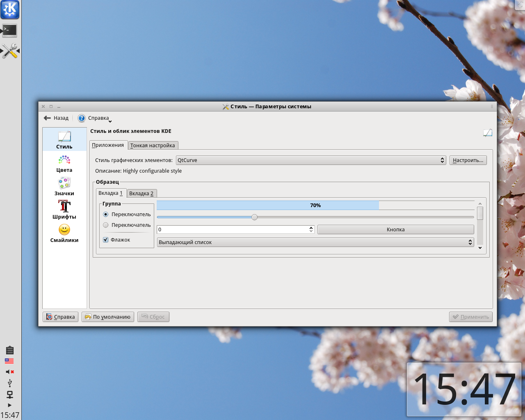Viewport: 525px width, 420px height.
Task: Open the Справка toolbar dropdown menu
Action: pyautogui.click(x=95, y=118)
